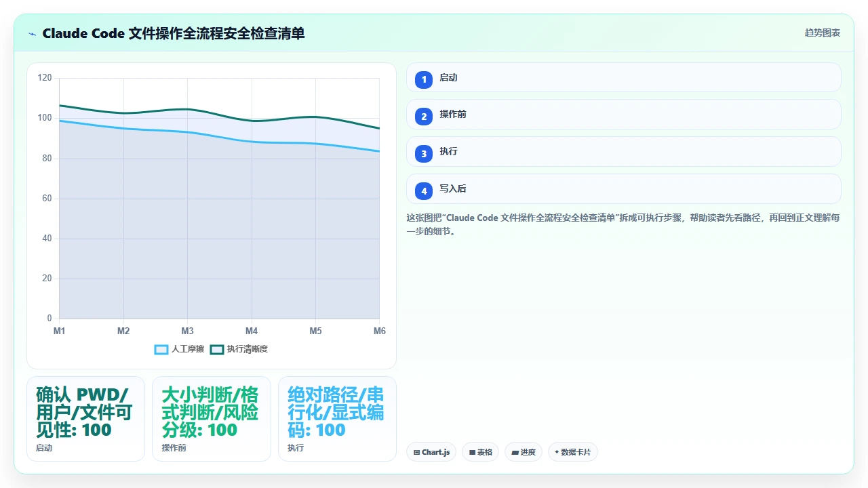
Task: Click the 100 value on the y-axis
Action: pos(45,118)
